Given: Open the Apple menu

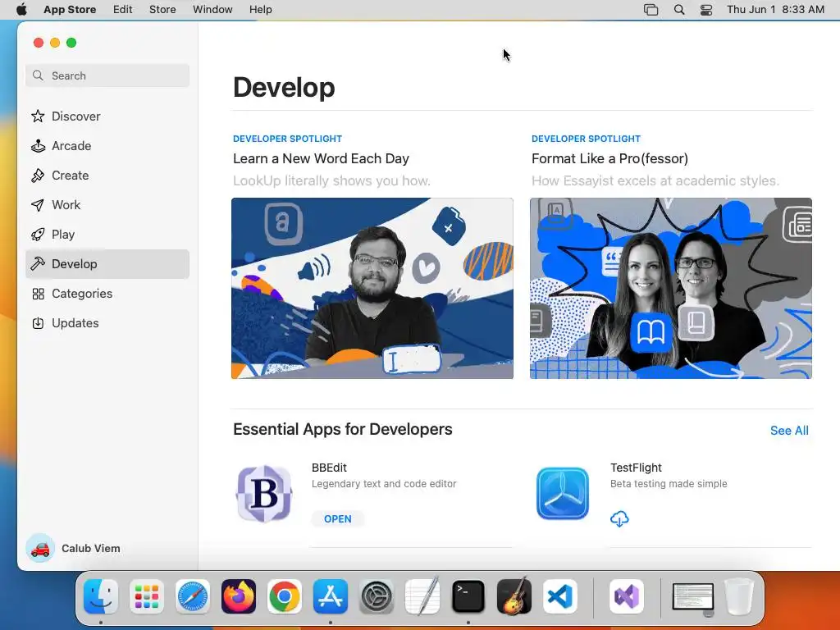Looking at the screenshot, I should point(21,10).
